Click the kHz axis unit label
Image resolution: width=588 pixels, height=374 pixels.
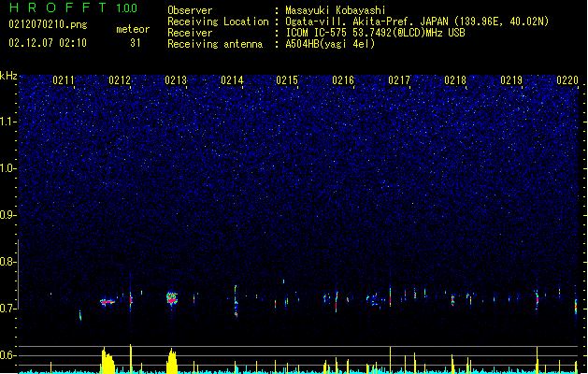tap(8, 76)
